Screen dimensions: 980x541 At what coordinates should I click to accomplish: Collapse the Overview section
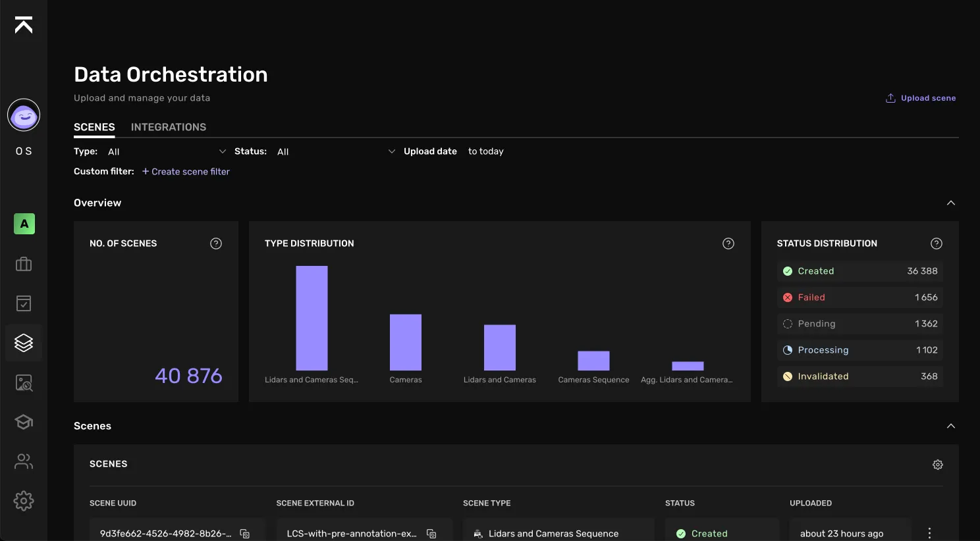(x=951, y=203)
